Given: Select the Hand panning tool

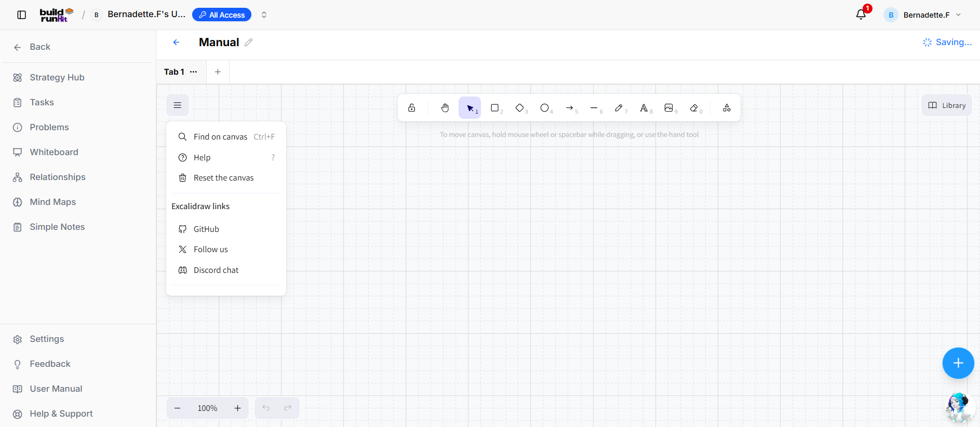Looking at the screenshot, I should pos(445,108).
